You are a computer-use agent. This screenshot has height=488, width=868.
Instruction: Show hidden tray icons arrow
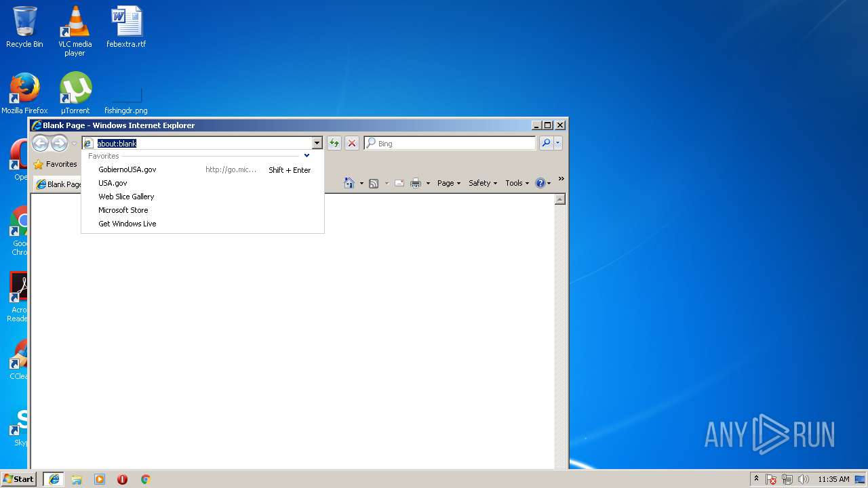click(757, 479)
